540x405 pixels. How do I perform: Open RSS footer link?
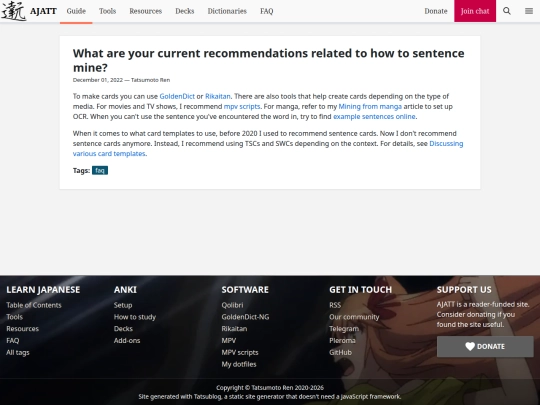click(335, 305)
